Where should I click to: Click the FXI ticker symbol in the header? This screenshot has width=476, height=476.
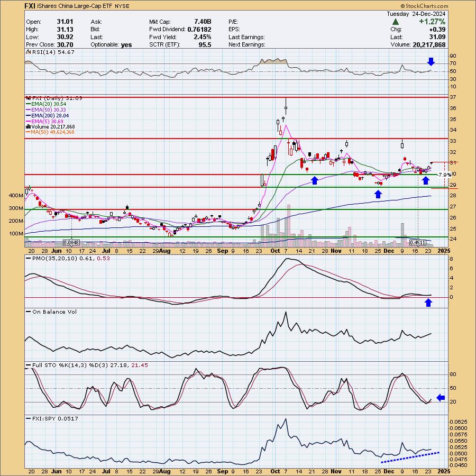tap(30, 6)
